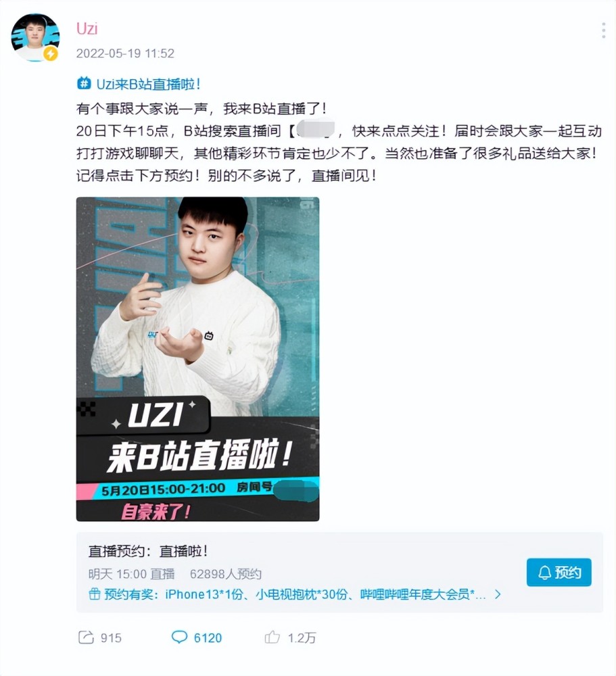Open Uzi's profile avatar
This screenshot has height=676, width=616.
coord(35,37)
